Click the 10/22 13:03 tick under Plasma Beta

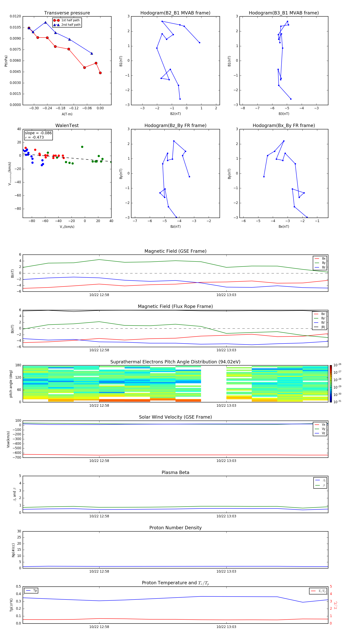[x=226, y=516]
